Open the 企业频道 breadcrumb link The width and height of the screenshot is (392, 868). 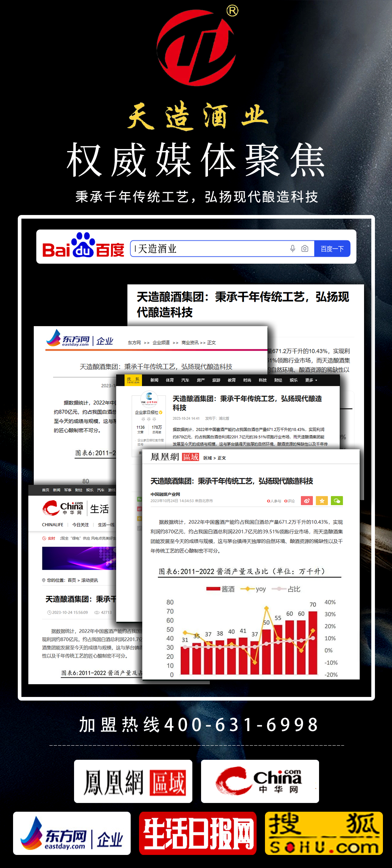pyautogui.click(x=161, y=343)
